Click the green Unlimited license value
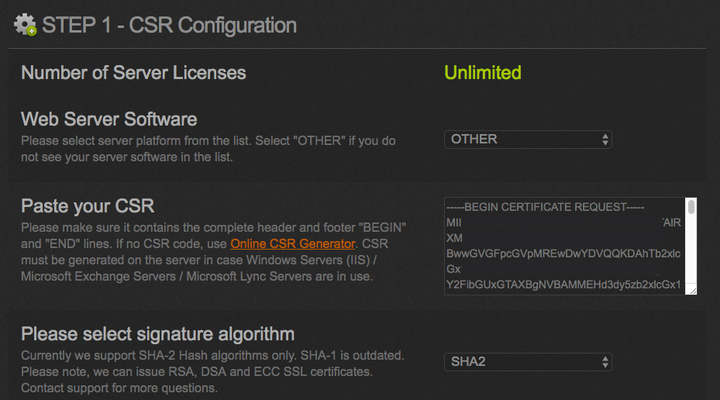720x400 pixels. [x=483, y=73]
